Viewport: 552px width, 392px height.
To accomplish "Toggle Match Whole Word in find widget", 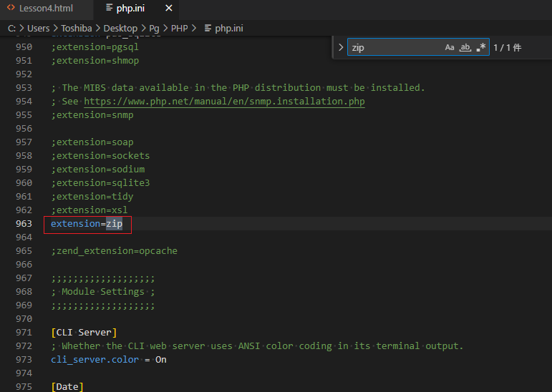I will [465, 47].
